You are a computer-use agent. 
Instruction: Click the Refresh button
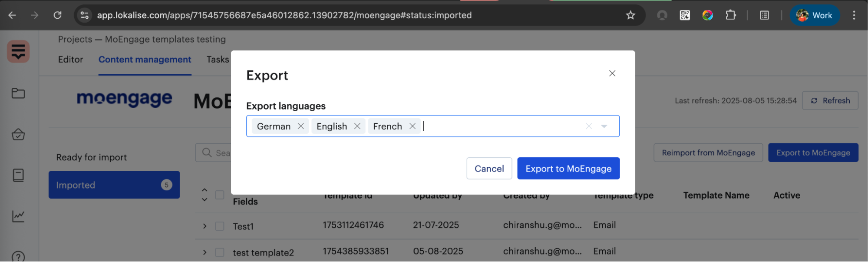830,100
